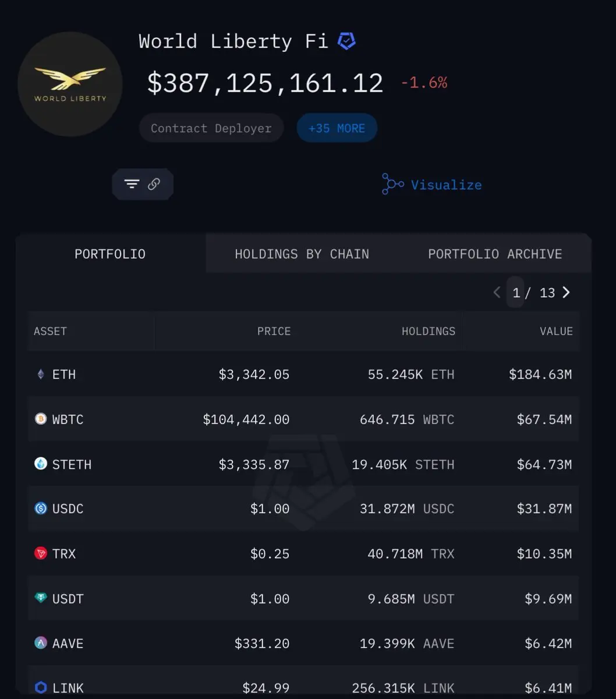Sort by the Value column header
The width and height of the screenshot is (616, 699).
pyautogui.click(x=556, y=331)
